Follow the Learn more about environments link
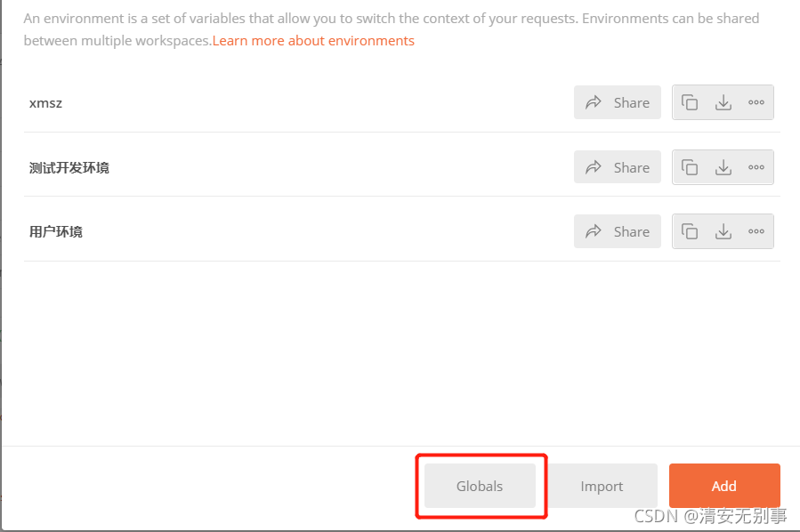Screen dimensions: 800x532 [x=313, y=41]
